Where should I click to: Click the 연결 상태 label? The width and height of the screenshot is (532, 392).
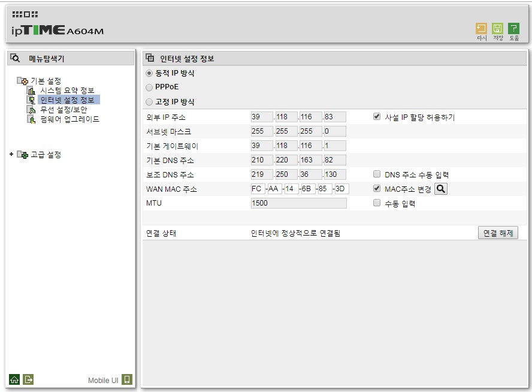pyautogui.click(x=161, y=233)
